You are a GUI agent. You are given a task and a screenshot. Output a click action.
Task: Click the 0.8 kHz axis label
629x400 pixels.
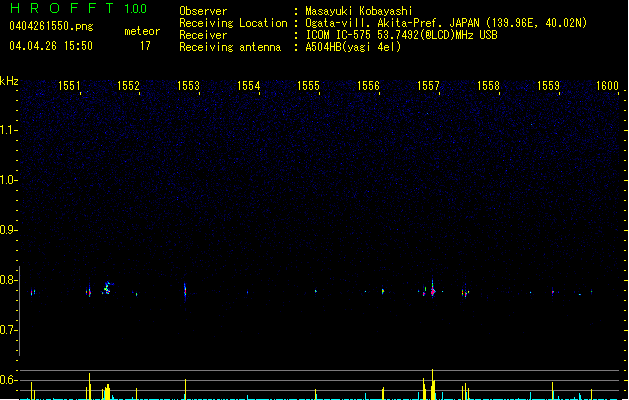click(x=8, y=280)
